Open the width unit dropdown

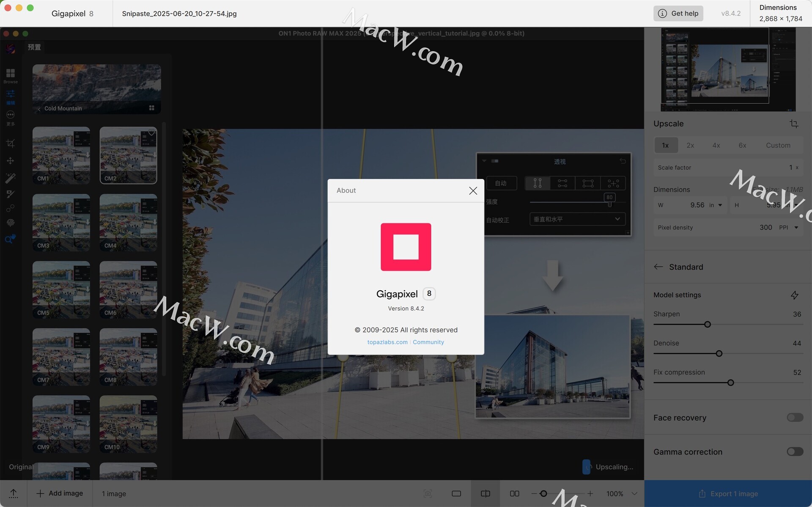[716, 205]
